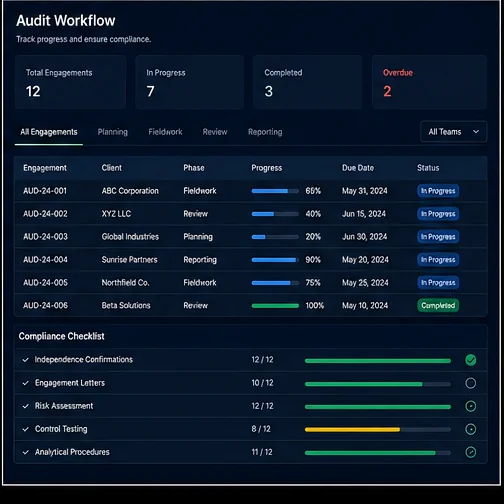
Task: Click the Progress column header
Action: [x=267, y=168]
